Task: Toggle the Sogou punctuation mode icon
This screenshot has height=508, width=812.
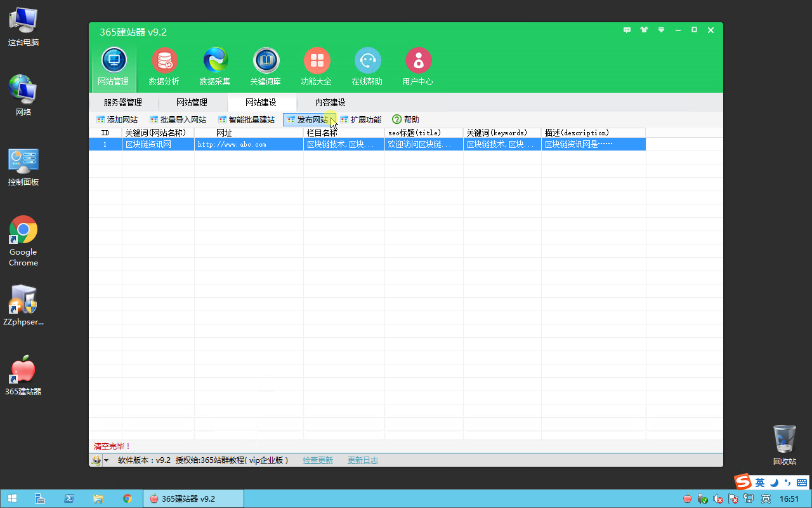Action: tap(788, 483)
